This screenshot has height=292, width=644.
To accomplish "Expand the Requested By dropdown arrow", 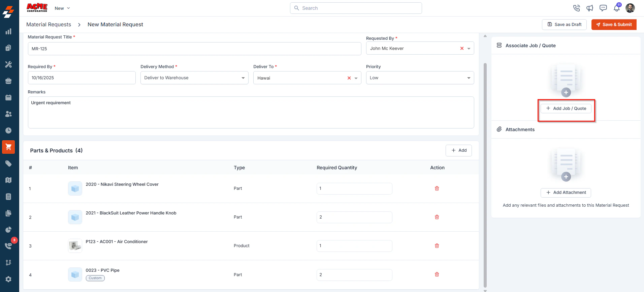I will [x=469, y=49].
